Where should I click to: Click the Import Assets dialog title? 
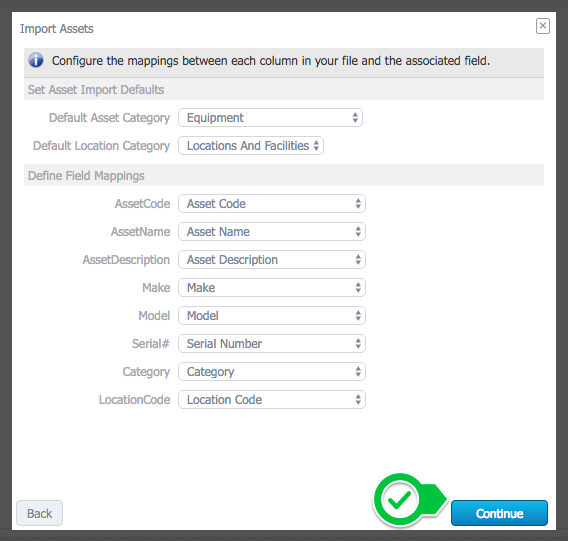(57, 29)
